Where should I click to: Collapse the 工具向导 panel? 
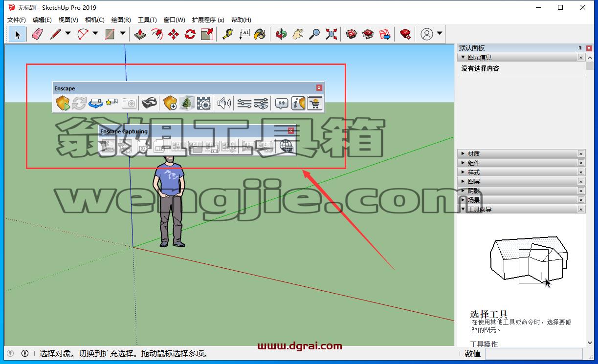(463, 209)
